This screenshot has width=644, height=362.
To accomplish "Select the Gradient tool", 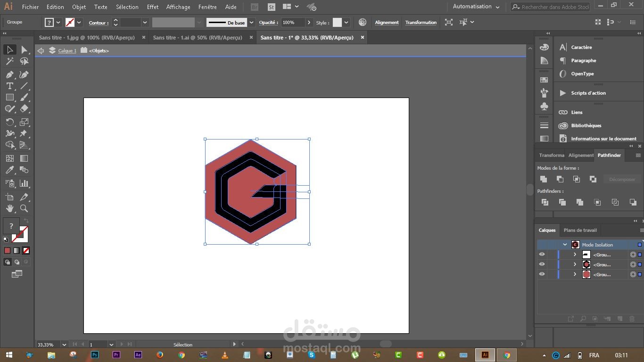I will (x=24, y=158).
